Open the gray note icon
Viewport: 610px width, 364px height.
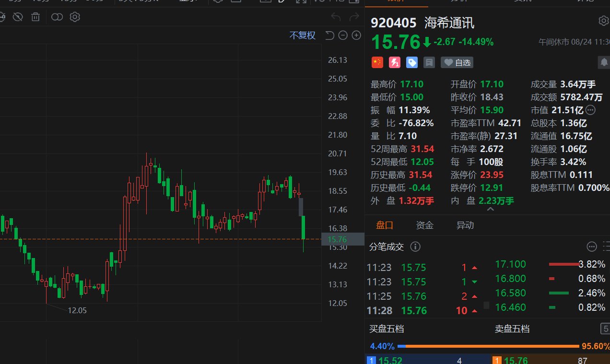(429, 62)
